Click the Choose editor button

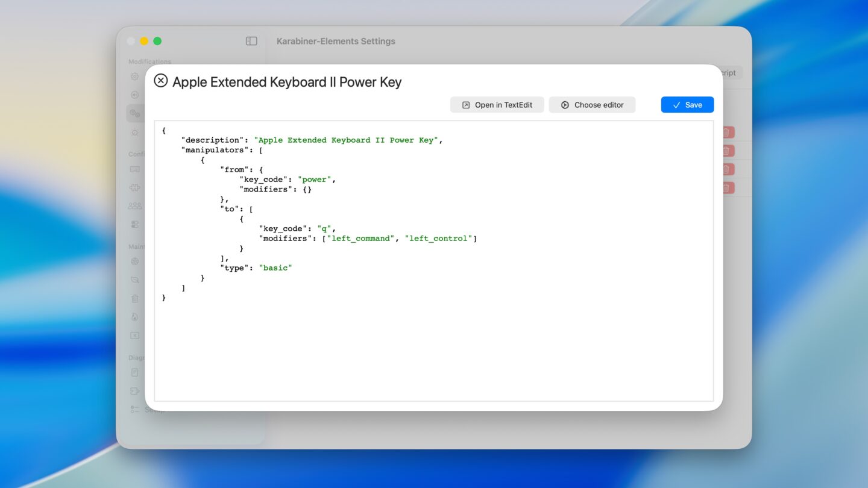592,105
